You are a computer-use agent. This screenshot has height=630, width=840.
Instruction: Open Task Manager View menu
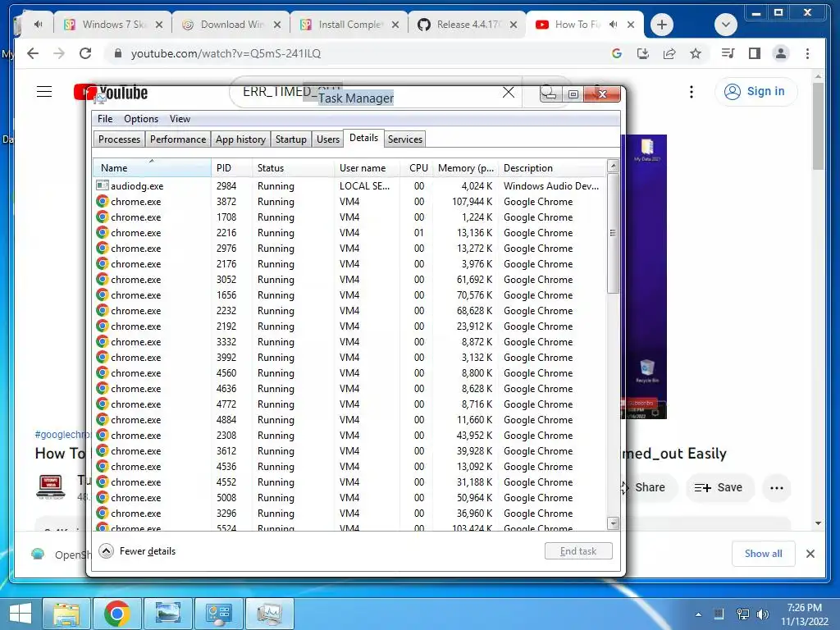[x=180, y=119]
